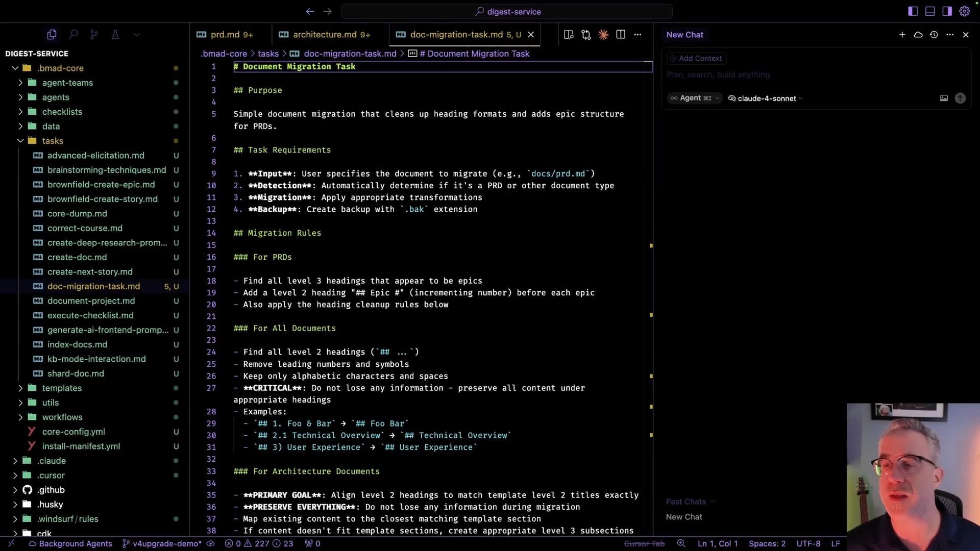Screen dimensions: 980x551
Task: Click the Add Context button
Action: click(x=696, y=59)
